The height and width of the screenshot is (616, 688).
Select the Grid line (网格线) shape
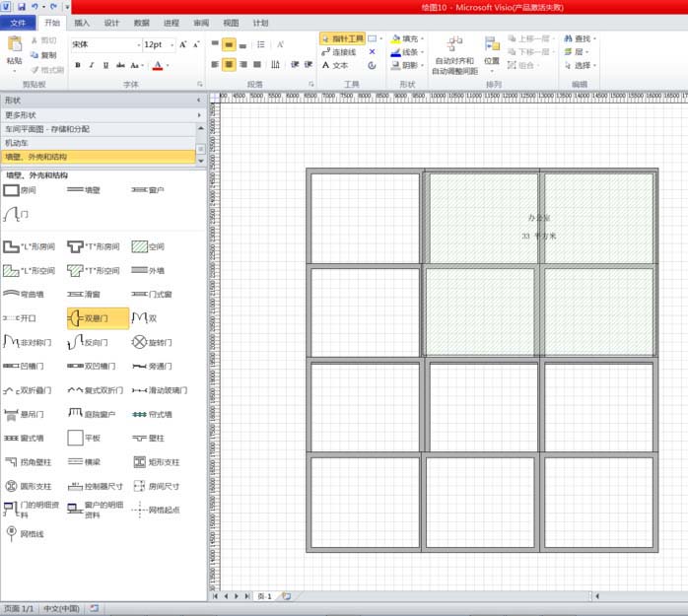click(x=24, y=533)
